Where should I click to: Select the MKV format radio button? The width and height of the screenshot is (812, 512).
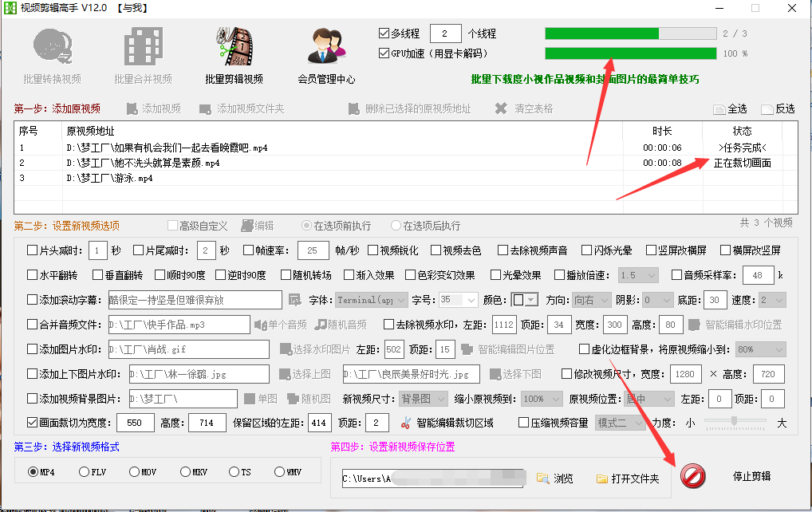[x=185, y=471]
